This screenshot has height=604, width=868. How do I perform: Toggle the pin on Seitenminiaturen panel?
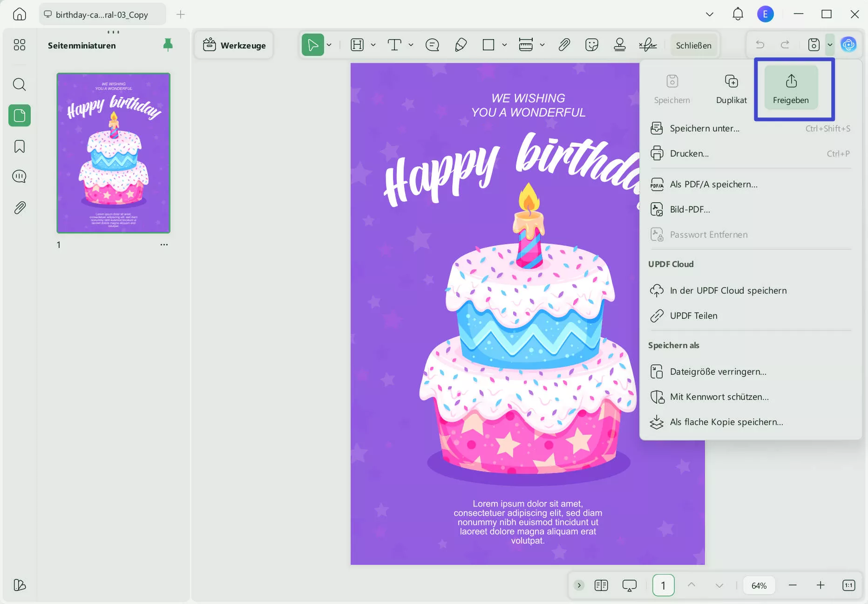pyautogui.click(x=168, y=45)
